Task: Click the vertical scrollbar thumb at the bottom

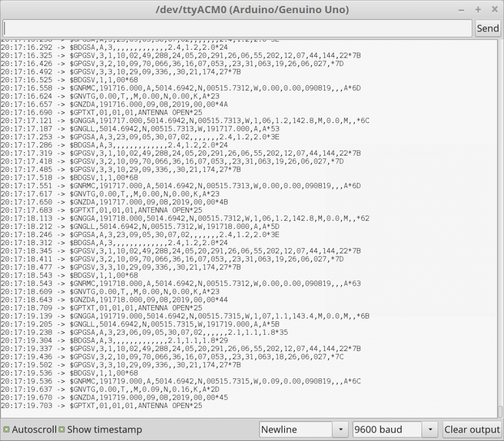Action: click(500, 411)
